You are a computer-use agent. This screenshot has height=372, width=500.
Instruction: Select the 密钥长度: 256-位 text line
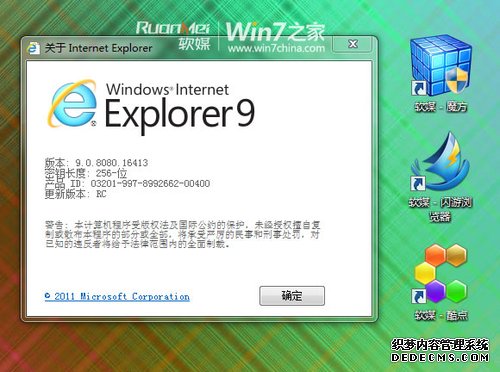point(86,173)
